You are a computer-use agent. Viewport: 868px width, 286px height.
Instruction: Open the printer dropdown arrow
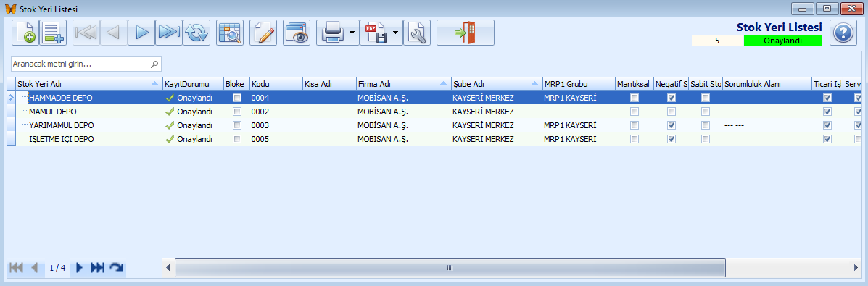click(352, 33)
